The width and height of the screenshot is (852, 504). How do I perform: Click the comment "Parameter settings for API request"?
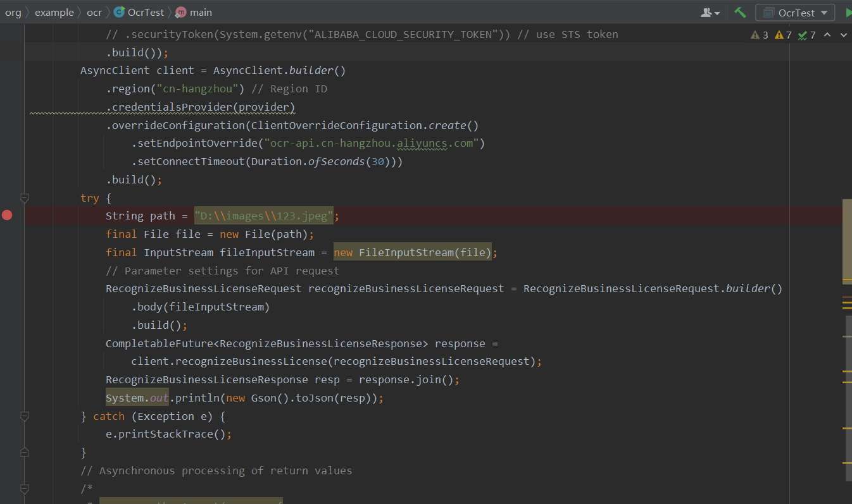coord(223,271)
